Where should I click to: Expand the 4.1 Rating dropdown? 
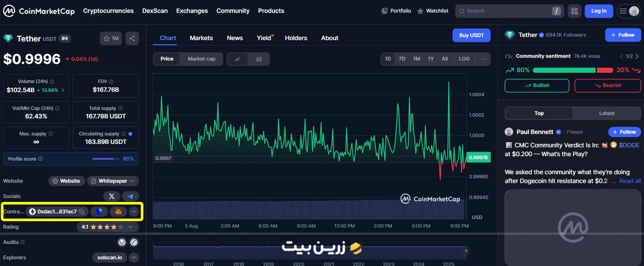tap(108, 227)
